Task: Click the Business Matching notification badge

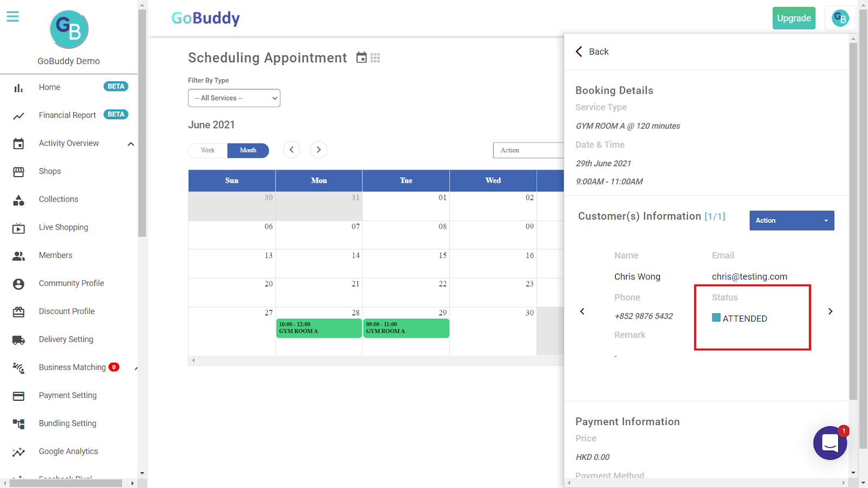Action: (x=114, y=367)
